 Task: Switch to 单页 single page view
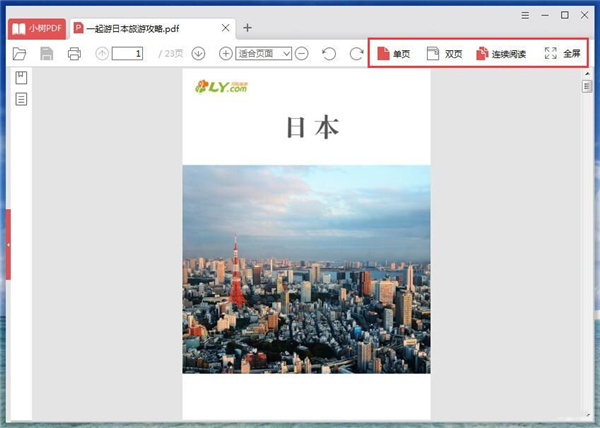[x=394, y=54]
